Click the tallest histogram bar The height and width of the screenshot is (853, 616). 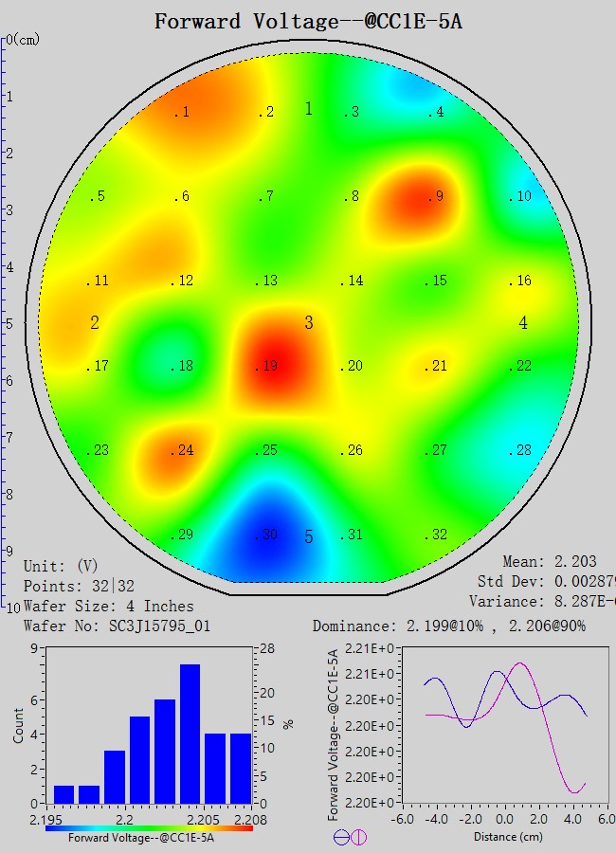(x=190, y=734)
